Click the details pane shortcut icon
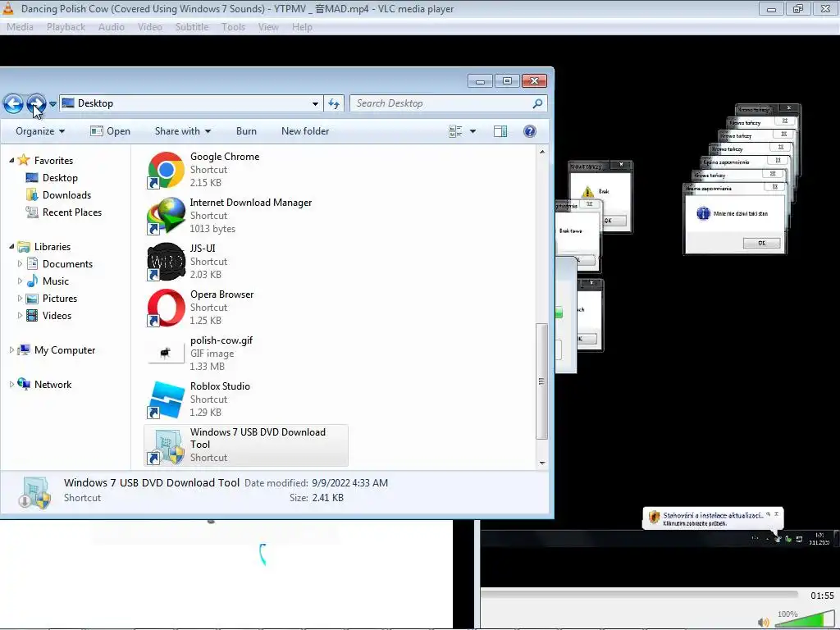Viewport: 840px width, 630px height. [34, 492]
